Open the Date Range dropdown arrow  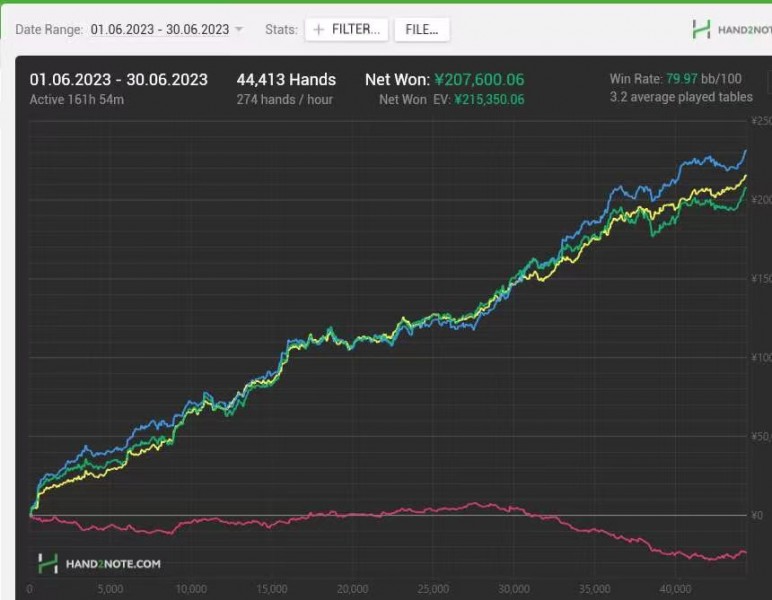coord(239,30)
